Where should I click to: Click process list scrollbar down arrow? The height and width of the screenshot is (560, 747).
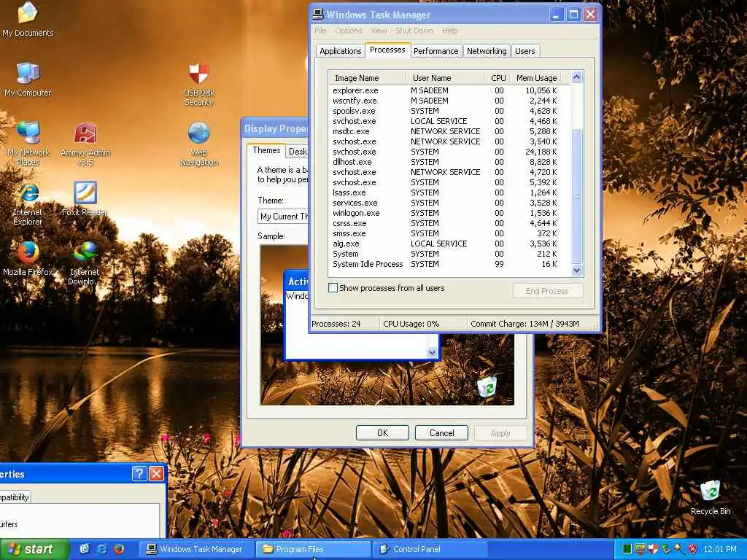576,271
